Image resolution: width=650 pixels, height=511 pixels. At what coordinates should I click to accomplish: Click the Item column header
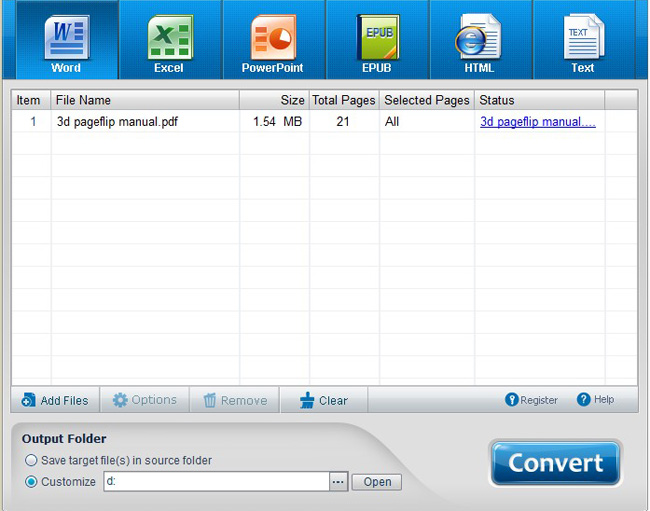point(31,100)
